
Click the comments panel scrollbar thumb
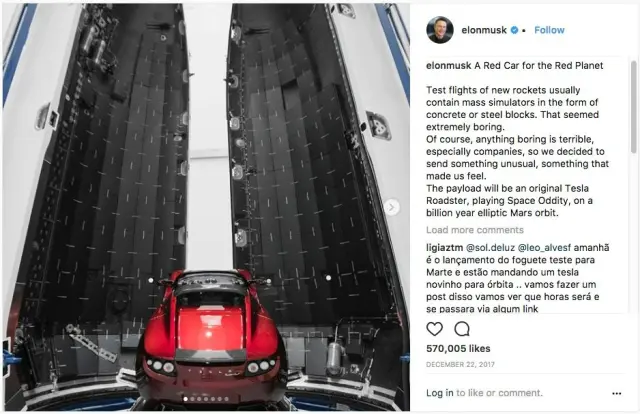pos(633,107)
